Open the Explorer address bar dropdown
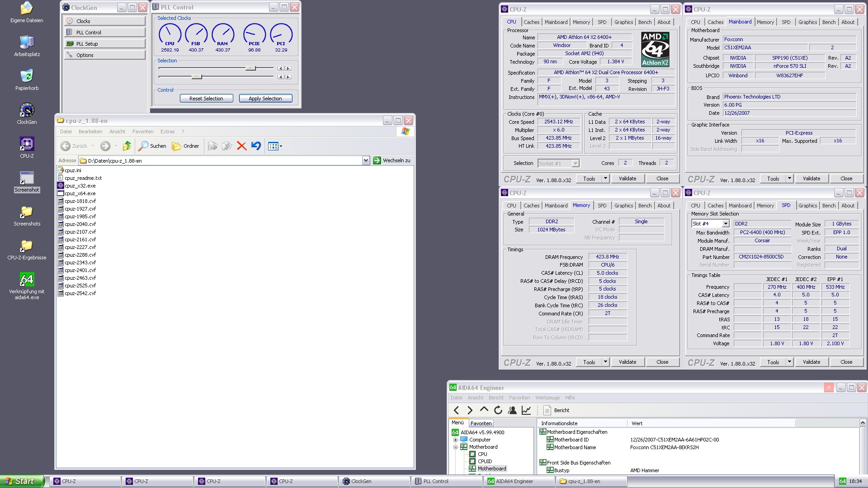 (x=366, y=160)
